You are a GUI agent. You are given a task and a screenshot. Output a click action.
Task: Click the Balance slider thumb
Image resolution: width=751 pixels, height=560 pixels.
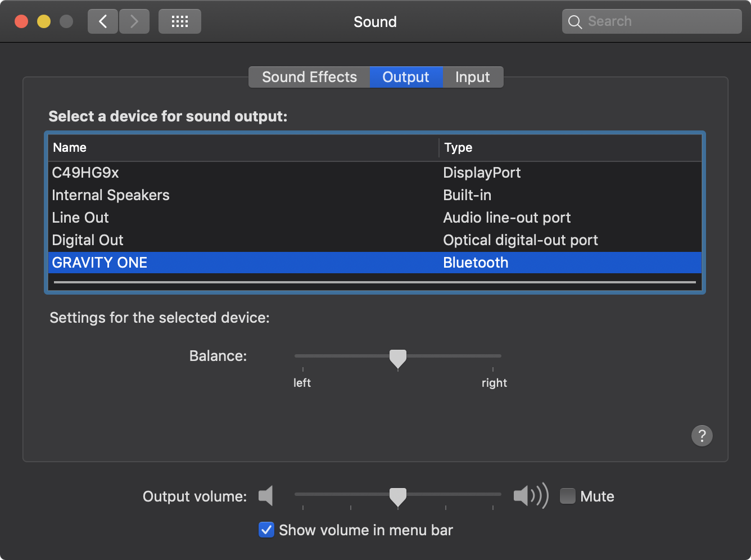coord(398,359)
